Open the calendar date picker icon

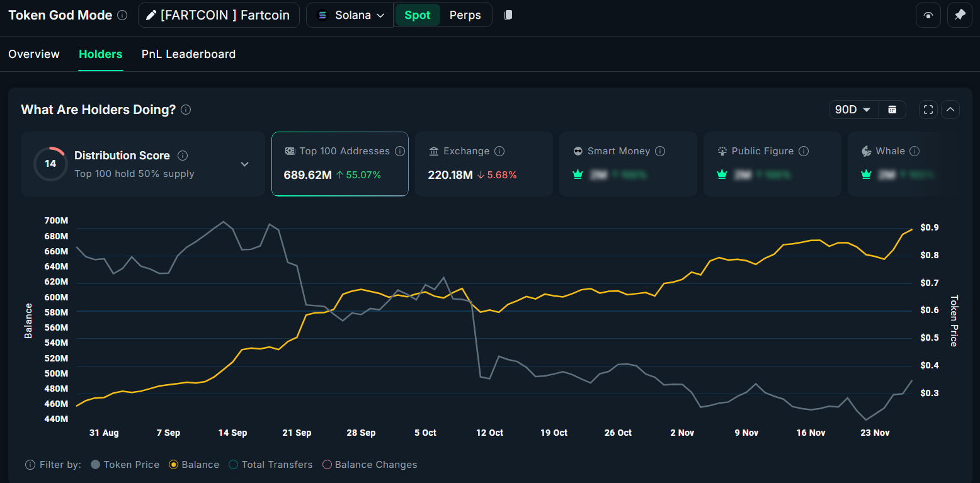(892, 109)
